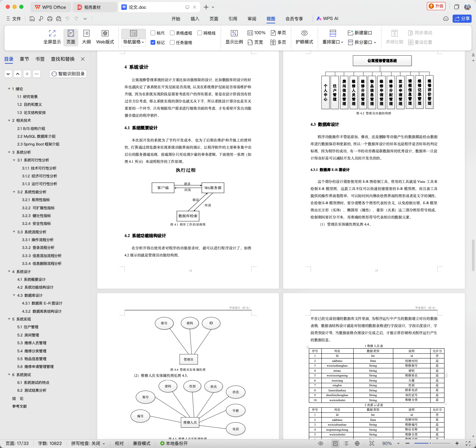Click the Redo arrow in the quick toolbar
This screenshot has width=476, height=448.
(76, 19)
